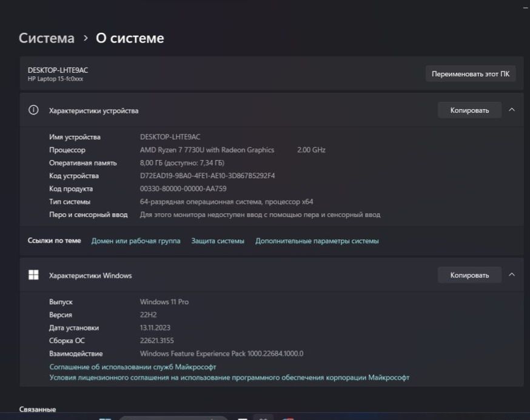
Task: Copy device specs with Копировать in Характеристики устройства
Action: pyautogui.click(x=469, y=110)
